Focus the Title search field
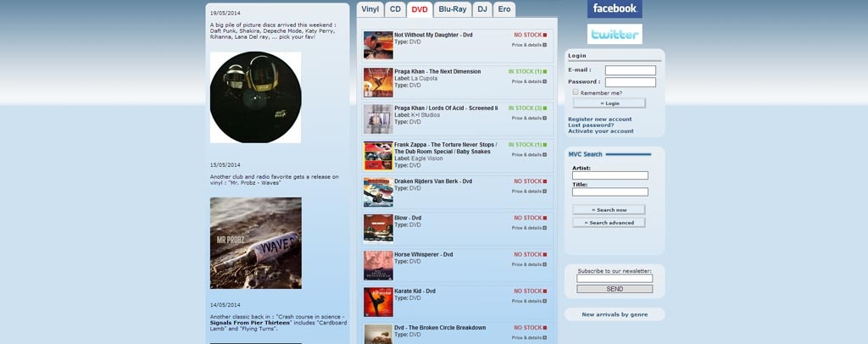Image resolution: width=868 pixels, height=344 pixels. pyautogui.click(x=610, y=191)
